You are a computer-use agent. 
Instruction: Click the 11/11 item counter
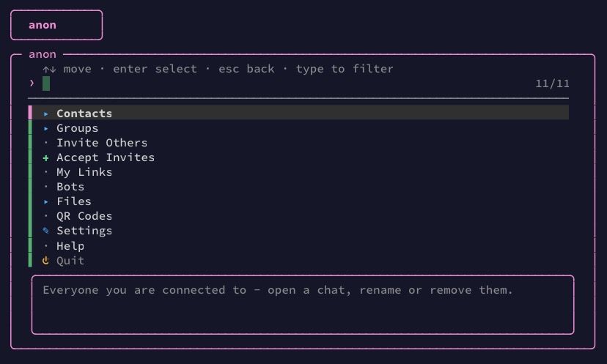(x=552, y=83)
